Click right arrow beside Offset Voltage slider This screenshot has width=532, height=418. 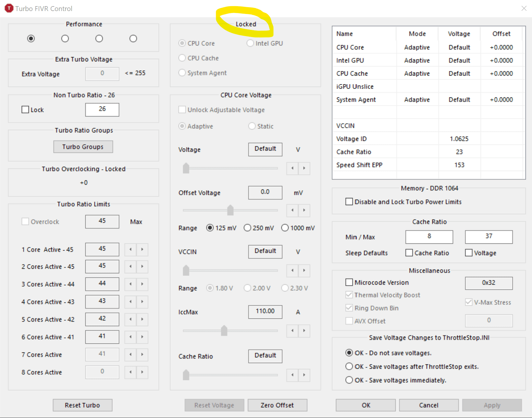click(x=304, y=210)
